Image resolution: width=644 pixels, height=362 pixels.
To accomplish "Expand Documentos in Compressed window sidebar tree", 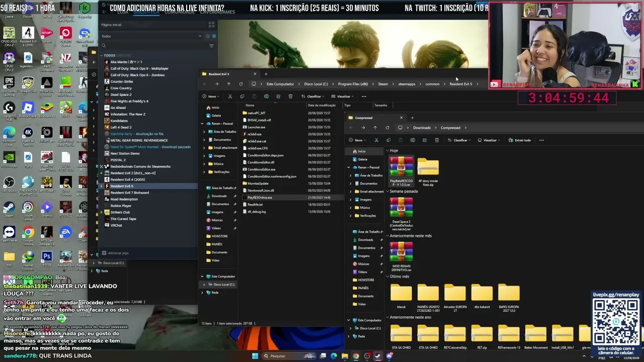I will coord(351,184).
